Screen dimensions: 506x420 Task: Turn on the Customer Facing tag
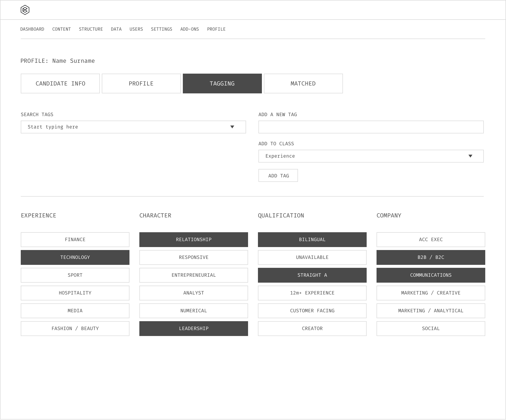(x=312, y=311)
